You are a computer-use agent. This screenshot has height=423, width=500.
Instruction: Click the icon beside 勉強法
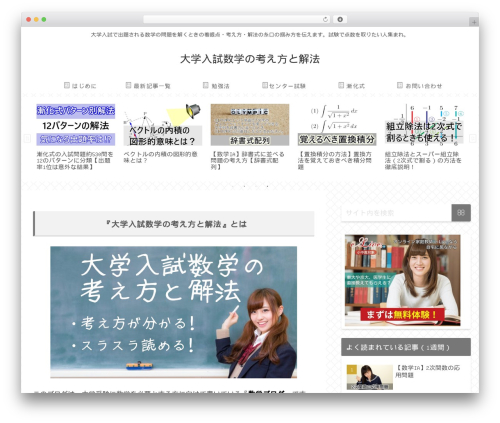206,85
